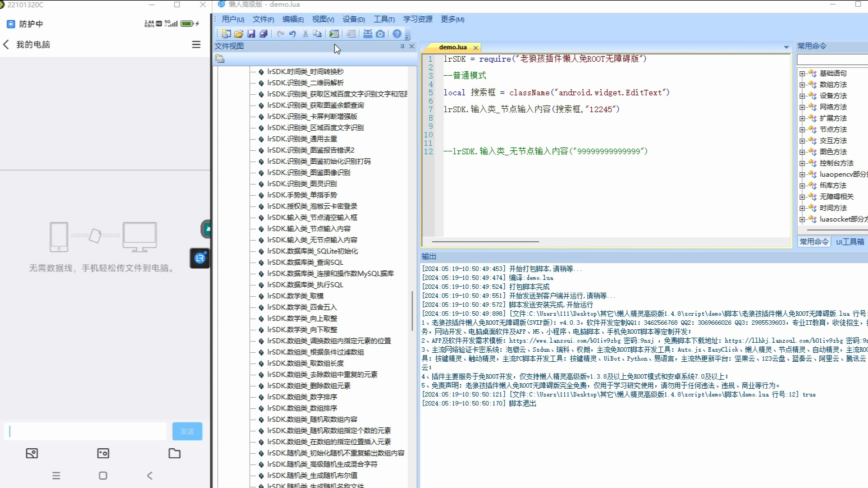This screenshot has width=868, height=488.
Task: Expand the 控制台方法 tree node
Action: click(802, 163)
